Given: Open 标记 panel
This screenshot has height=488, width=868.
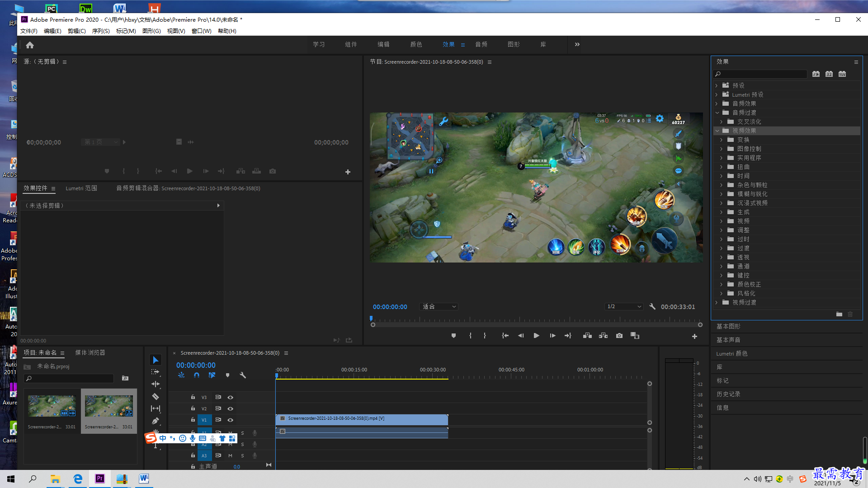Looking at the screenshot, I should [722, 380].
